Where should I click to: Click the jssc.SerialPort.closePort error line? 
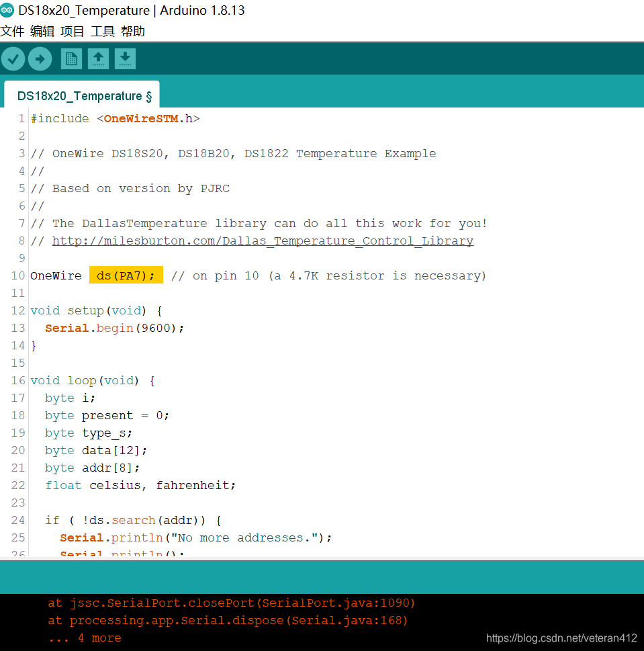(x=233, y=603)
